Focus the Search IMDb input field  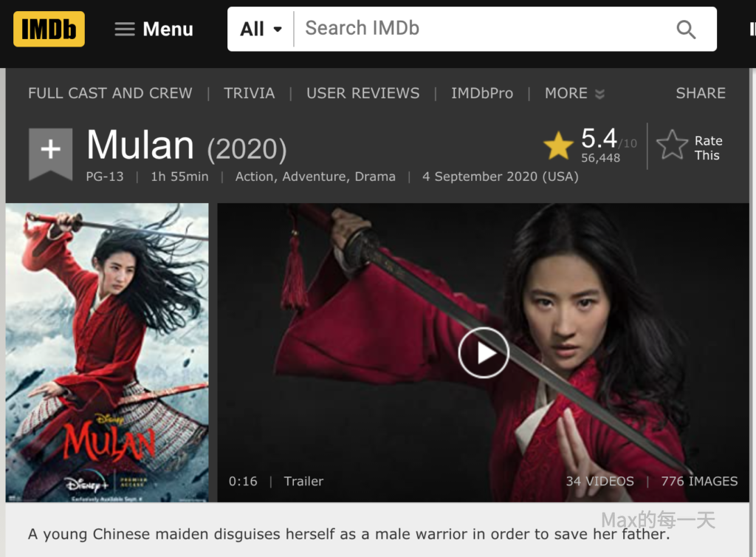coord(482,29)
